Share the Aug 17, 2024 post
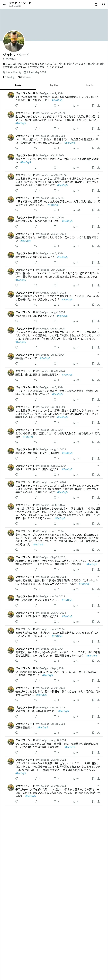 click(x=99, y=129)
